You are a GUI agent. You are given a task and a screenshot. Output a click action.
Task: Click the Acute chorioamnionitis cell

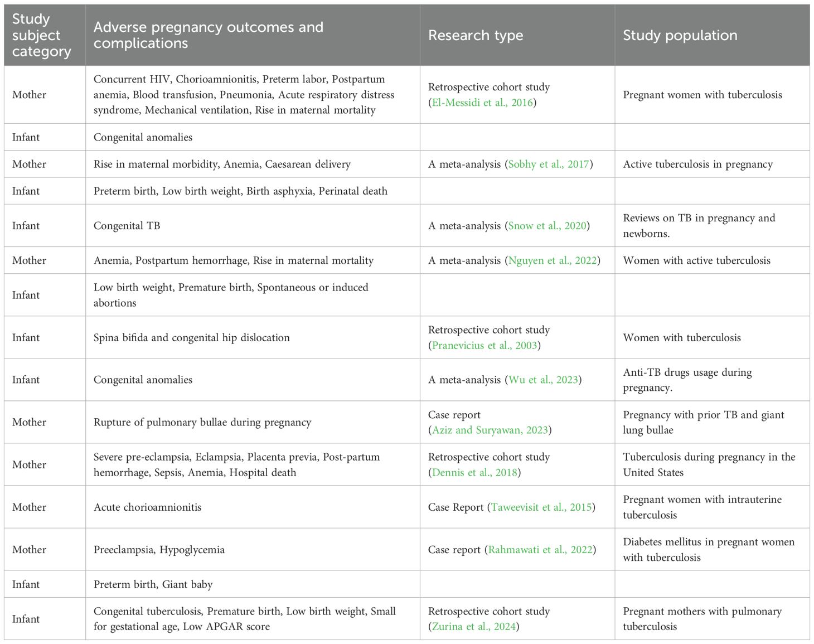point(147,507)
